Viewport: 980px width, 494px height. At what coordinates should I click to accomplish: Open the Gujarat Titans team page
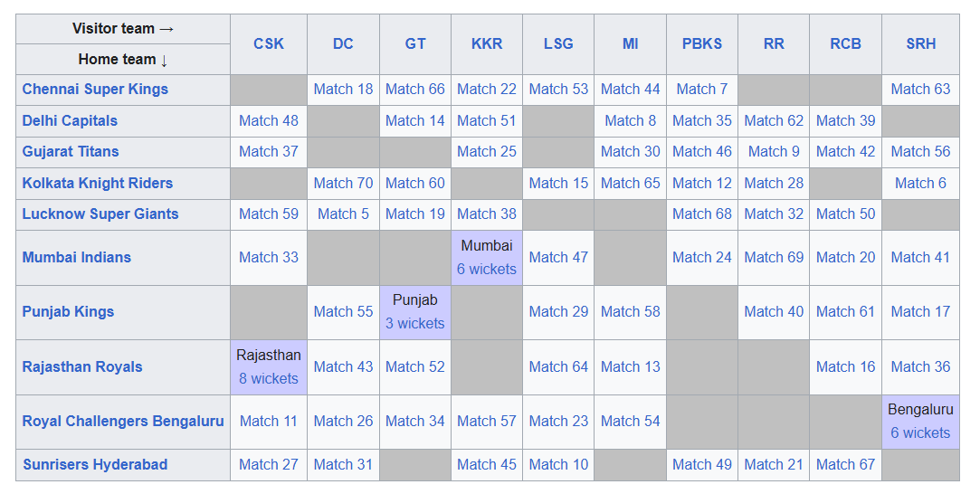71,151
